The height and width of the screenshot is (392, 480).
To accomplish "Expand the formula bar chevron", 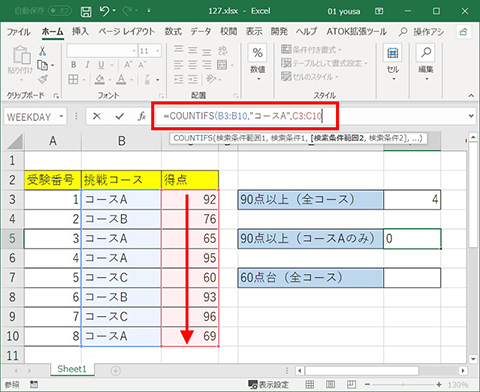I will tap(471, 116).
